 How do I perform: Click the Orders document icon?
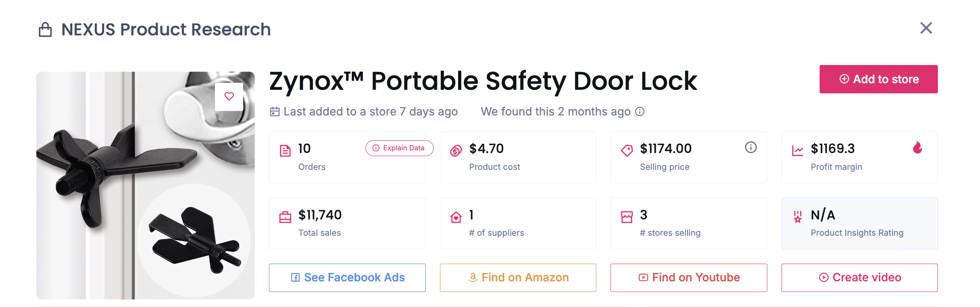click(x=285, y=150)
